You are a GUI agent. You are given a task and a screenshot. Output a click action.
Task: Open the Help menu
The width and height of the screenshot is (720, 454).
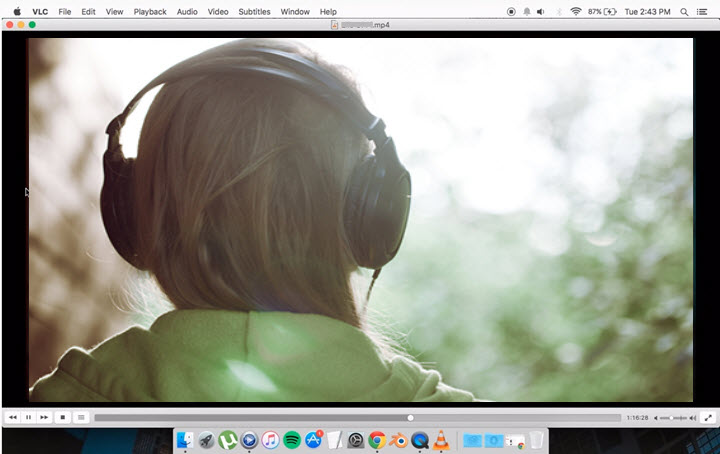[328, 12]
